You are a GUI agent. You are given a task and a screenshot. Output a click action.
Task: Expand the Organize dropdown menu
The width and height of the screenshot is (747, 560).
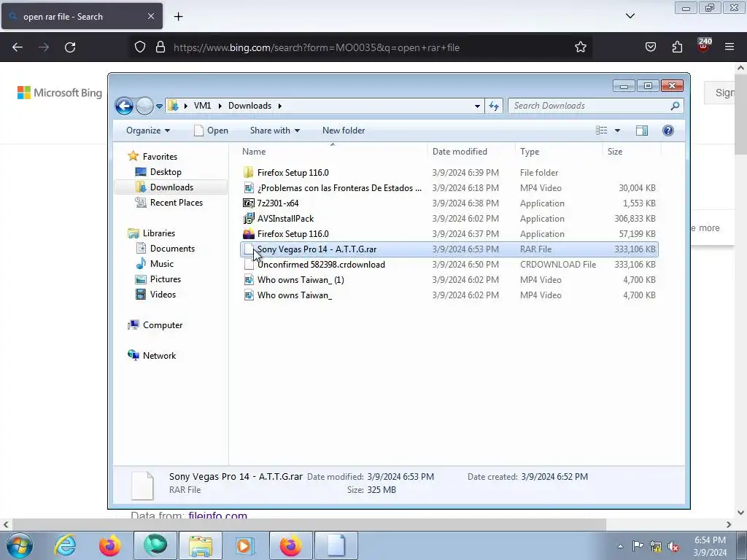tap(148, 131)
